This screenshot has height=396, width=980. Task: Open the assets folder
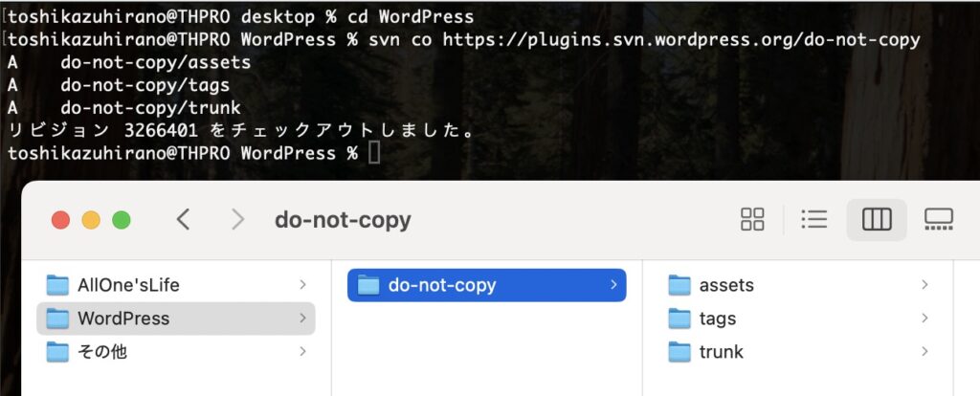click(x=797, y=285)
